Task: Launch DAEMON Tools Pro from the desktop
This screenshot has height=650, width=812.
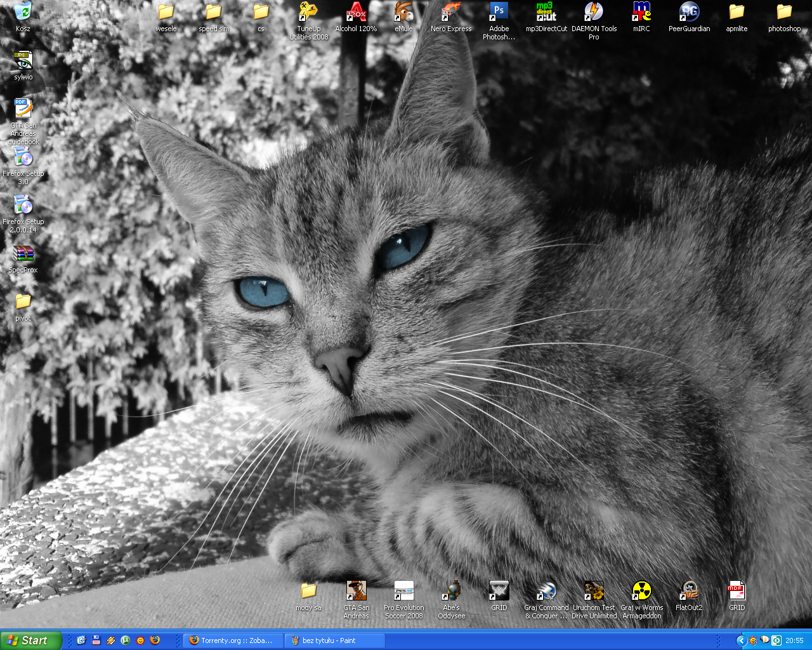Action: click(x=594, y=11)
